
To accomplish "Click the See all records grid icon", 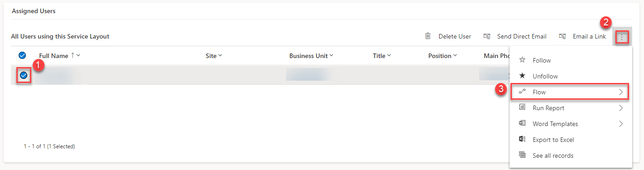I will tap(522, 155).
